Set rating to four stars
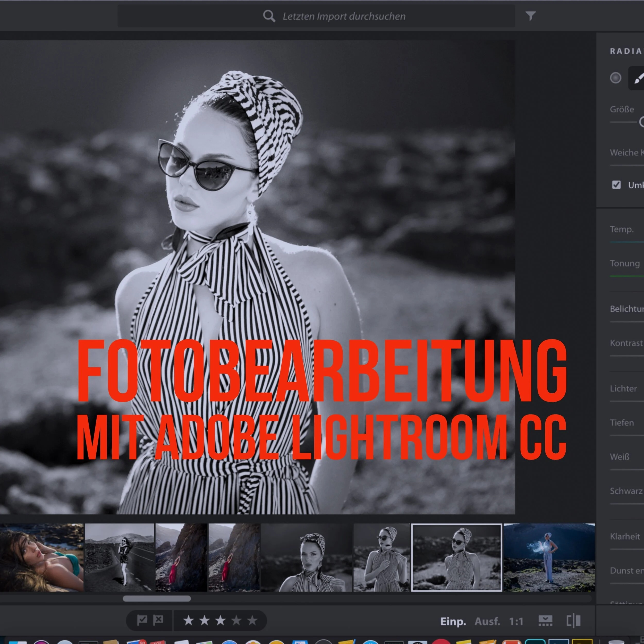The image size is (644, 644). [236, 620]
